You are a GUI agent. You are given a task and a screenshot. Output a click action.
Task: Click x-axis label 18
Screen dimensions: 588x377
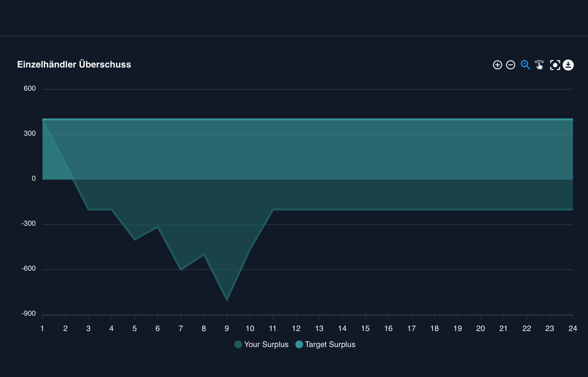(434, 328)
